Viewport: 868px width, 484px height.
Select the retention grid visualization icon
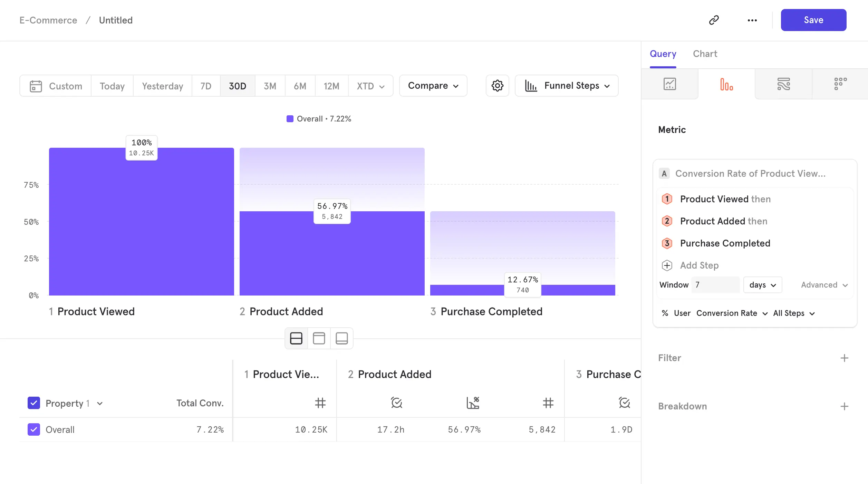pyautogui.click(x=841, y=84)
